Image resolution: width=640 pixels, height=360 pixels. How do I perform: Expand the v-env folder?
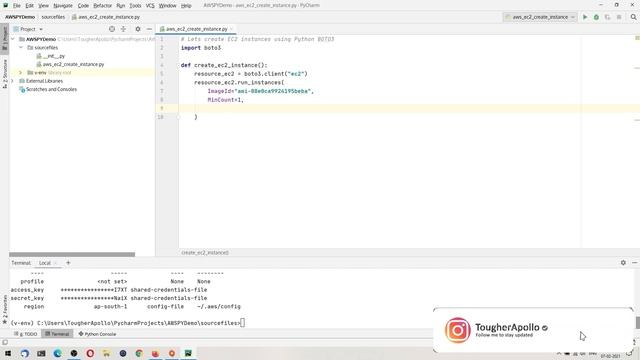pos(21,72)
